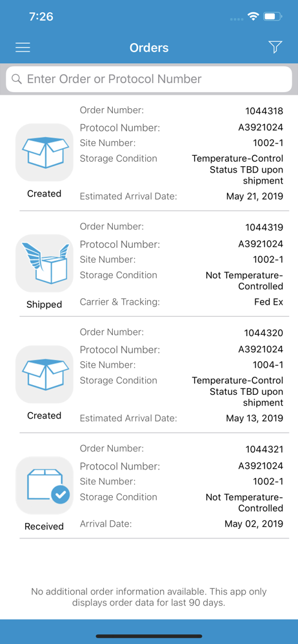Open the orders filter funnel icon
Viewport: 298px width, 644px height.
[x=275, y=47]
